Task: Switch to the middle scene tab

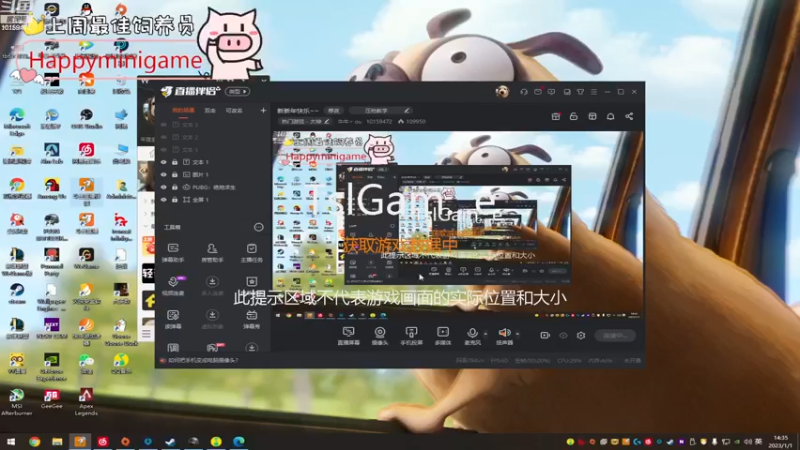Action: (210, 110)
